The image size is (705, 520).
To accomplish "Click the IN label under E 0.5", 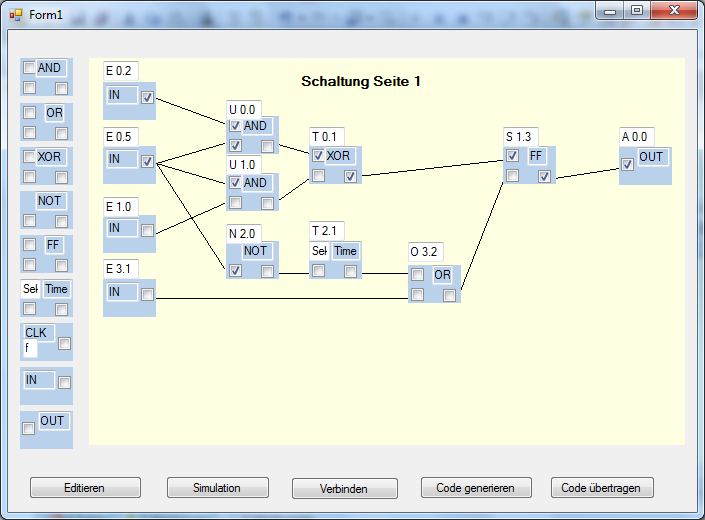I will tap(121, 159).
